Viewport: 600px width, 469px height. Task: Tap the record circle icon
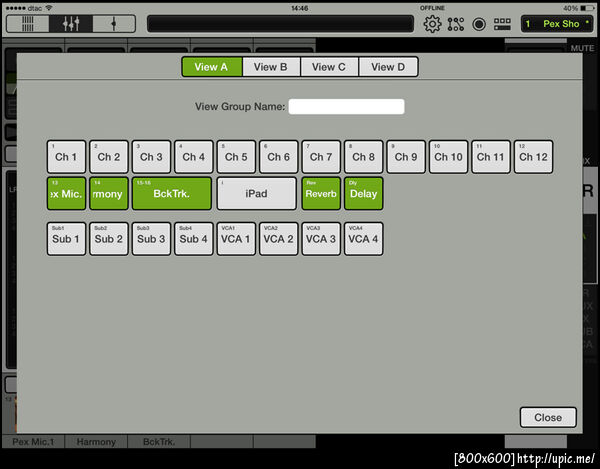(x=479, y=24)
